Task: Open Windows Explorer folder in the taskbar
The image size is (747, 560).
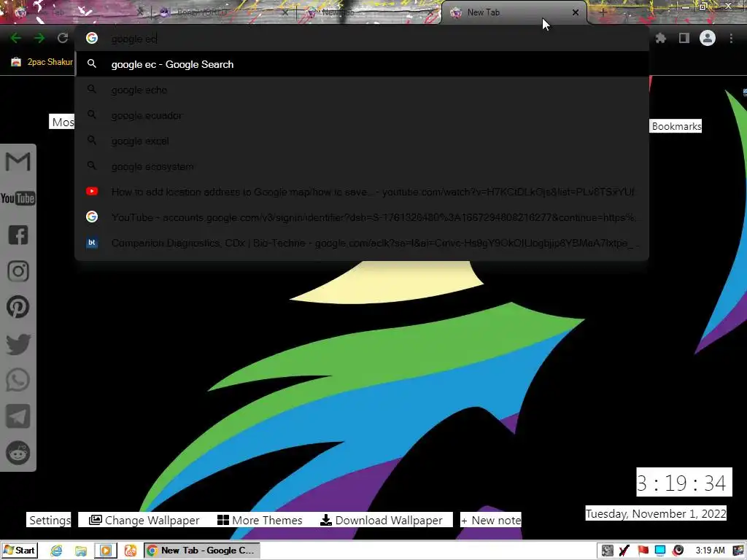Action: 80,551
